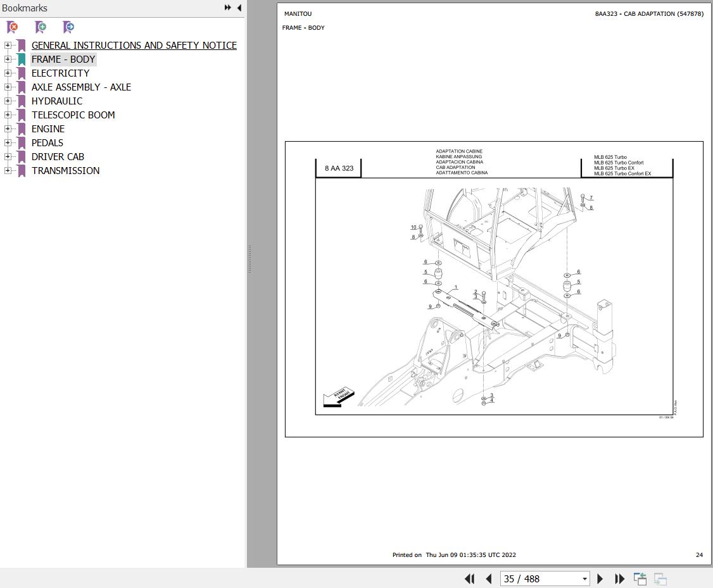Expand GENERAL INSTRUCTIONS AND SAFETY NOTICE node

point(7,45)
